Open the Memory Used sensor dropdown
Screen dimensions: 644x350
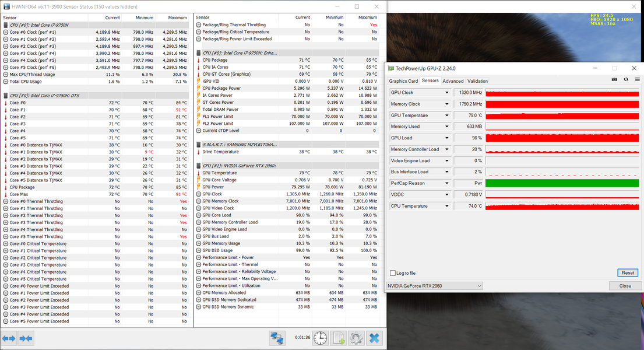[x=447, y=127]
